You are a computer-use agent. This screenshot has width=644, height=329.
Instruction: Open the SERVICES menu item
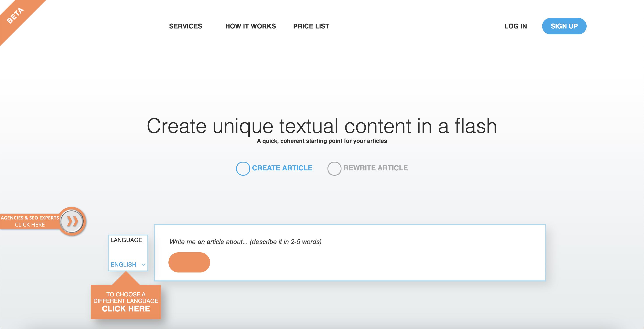coord(186,26)
